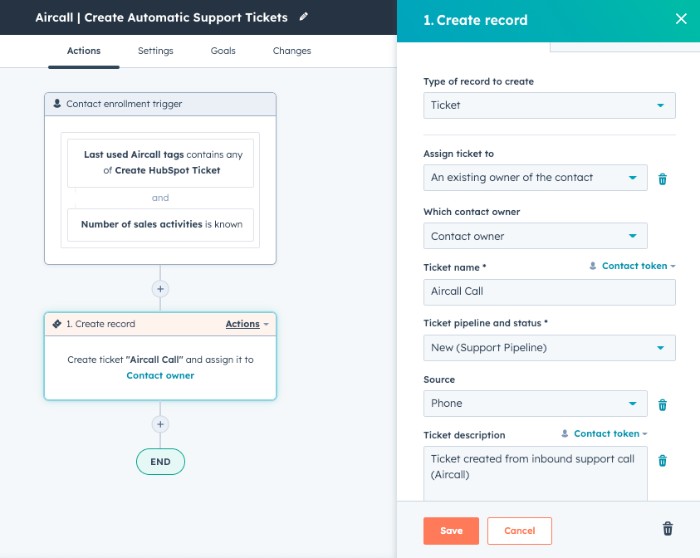Open the Source dropdown showing Phone

[x=535, y=404]
